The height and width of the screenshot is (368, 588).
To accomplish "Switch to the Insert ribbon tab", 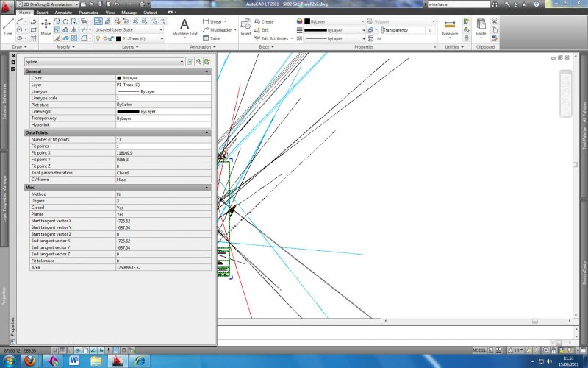I will coord(43,13).
